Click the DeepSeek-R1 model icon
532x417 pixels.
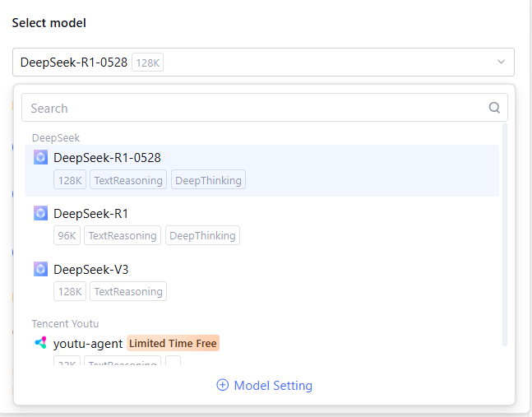coord(40,213)
